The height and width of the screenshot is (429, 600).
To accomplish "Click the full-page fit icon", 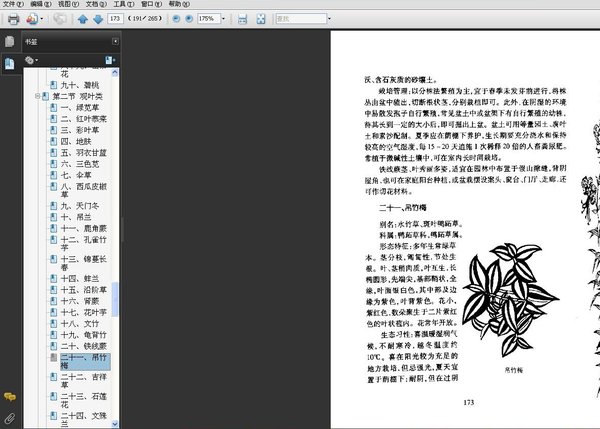I will (x=261, y=19).
